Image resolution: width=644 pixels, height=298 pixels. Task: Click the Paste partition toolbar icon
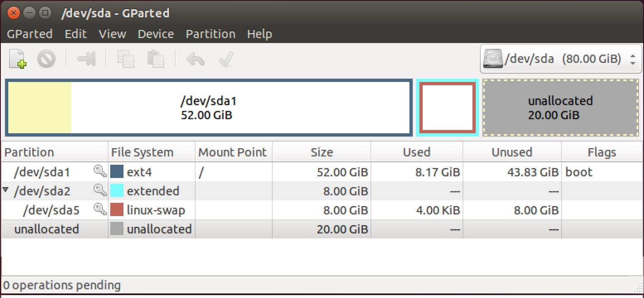click(x=156, y=59)
